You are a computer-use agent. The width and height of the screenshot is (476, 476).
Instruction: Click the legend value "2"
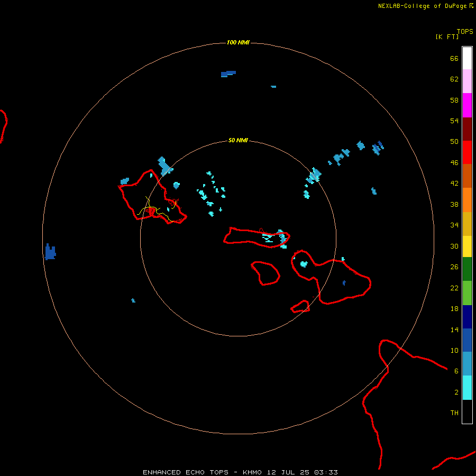pos(456,392)
